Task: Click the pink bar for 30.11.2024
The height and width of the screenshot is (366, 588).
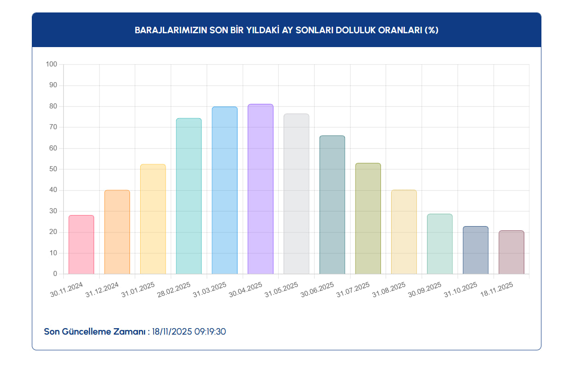Action: [81, 245]
